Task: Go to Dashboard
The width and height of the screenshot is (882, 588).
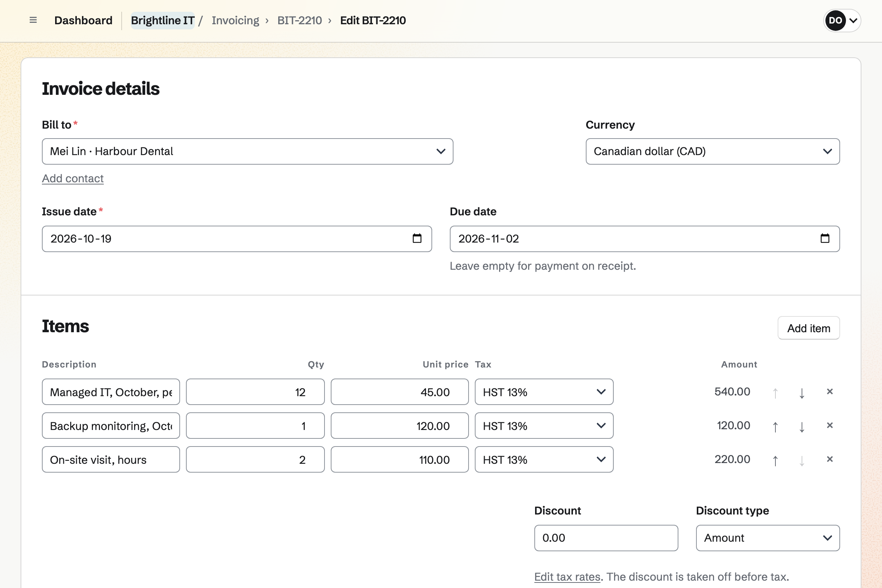Action: click(83, 20)
